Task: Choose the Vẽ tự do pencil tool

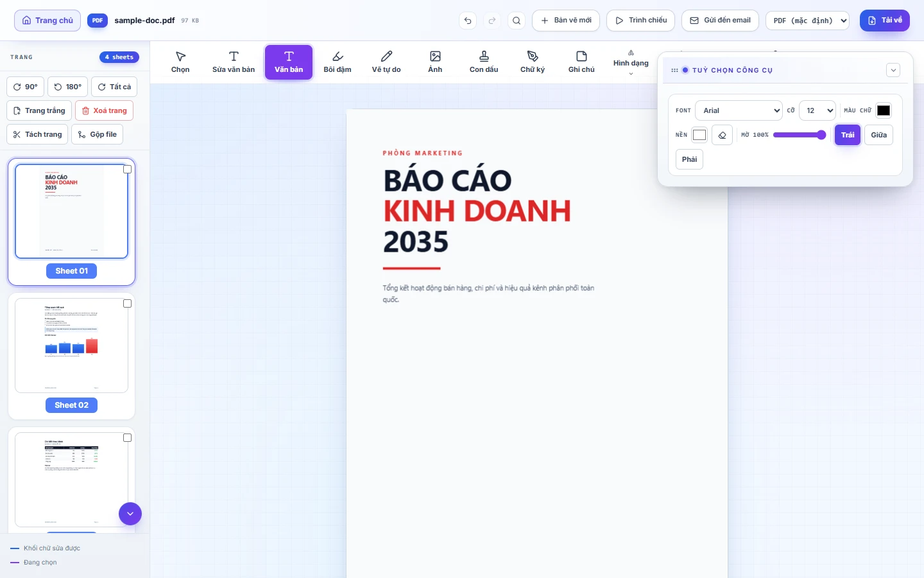Action: 386,62
